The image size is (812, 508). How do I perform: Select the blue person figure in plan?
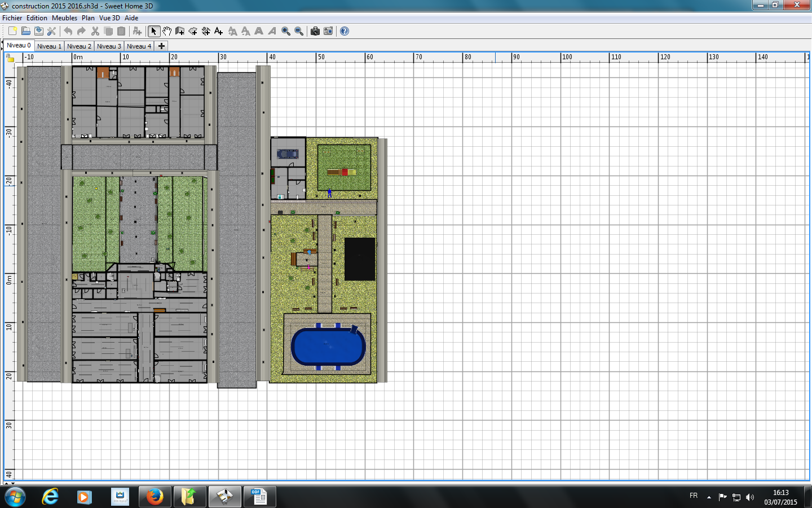329,193
